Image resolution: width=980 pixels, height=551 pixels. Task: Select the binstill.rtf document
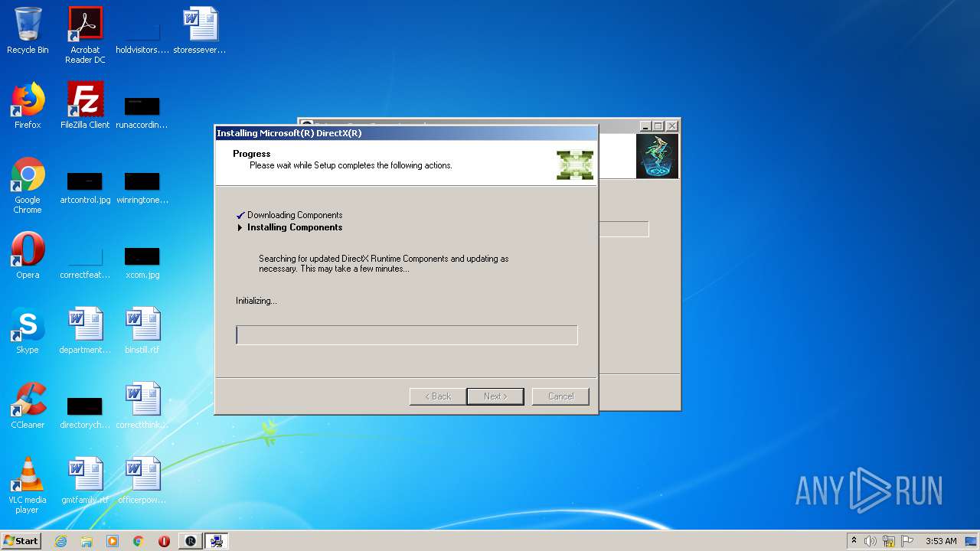point(142,331)
